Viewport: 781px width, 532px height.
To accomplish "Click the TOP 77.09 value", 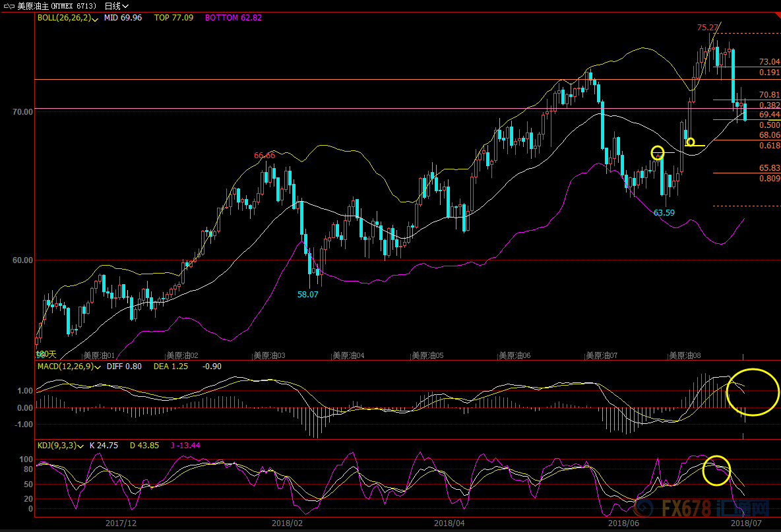I will [x=174, y=18].
